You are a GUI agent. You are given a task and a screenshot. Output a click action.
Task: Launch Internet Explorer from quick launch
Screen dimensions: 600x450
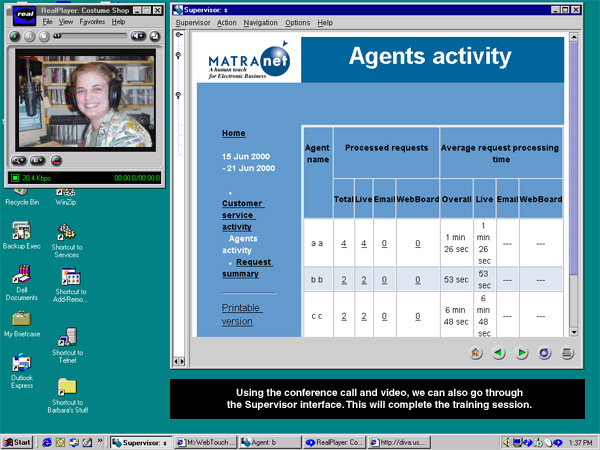tap(47, 442)
